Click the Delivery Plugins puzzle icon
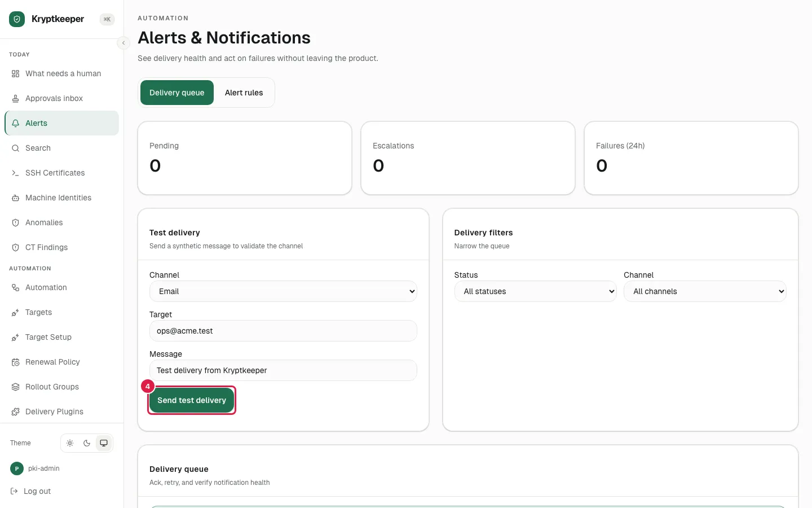 pos(16,412)
